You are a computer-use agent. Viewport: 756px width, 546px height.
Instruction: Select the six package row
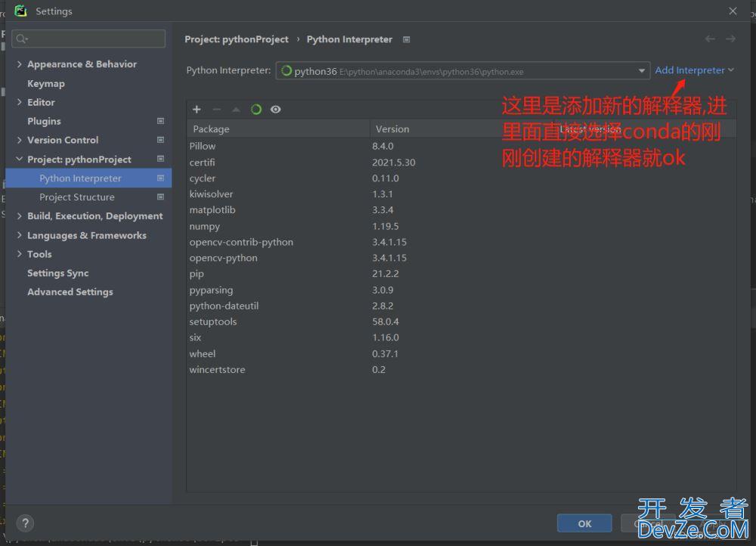(461, 337)
